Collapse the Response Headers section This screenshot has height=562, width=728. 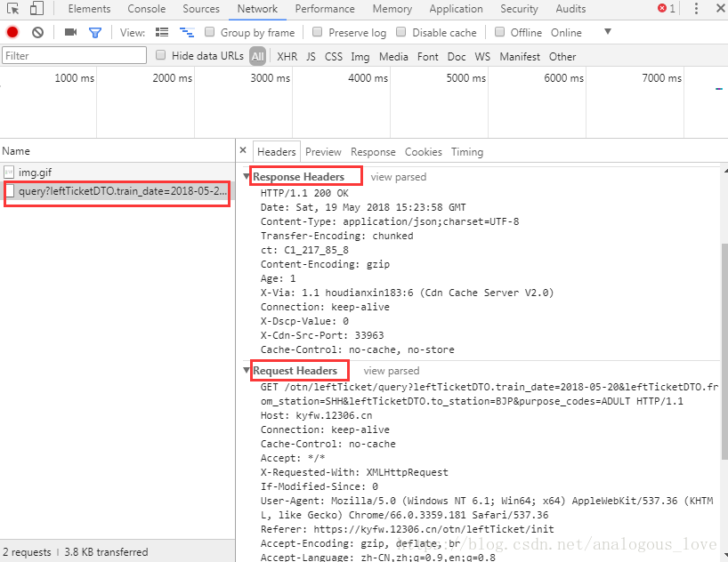pyautogui.click(x=246, y=176)
